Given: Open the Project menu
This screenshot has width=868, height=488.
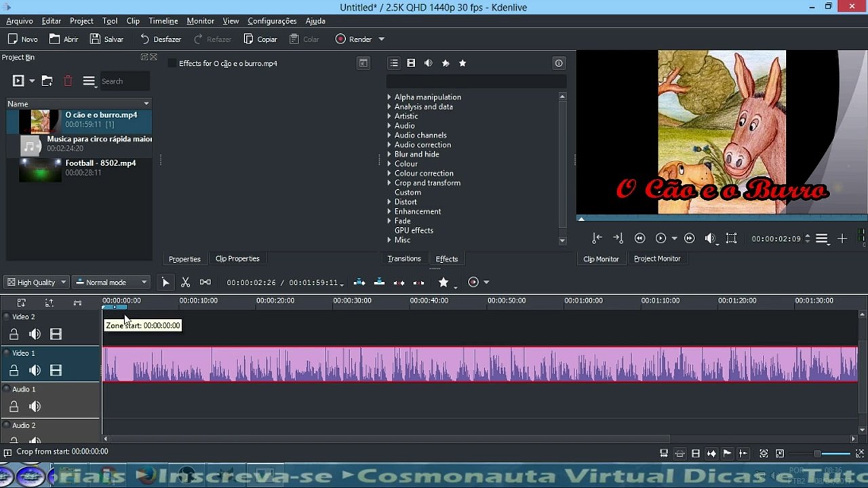Looking at the screenshot, I should (81, 21).
